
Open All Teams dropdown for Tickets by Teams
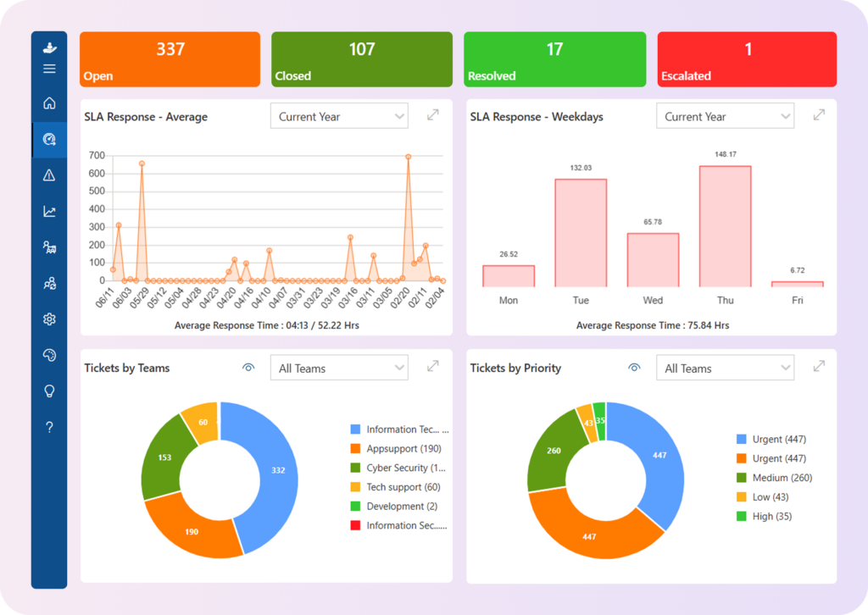coord(339,368)
